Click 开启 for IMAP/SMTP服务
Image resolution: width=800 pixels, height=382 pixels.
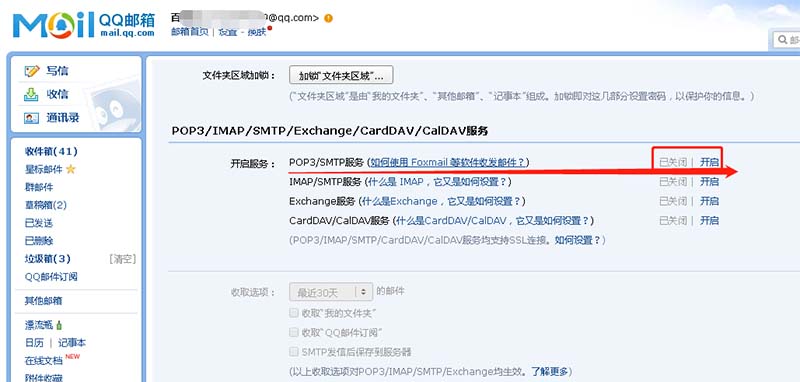[x=709, y=182]
